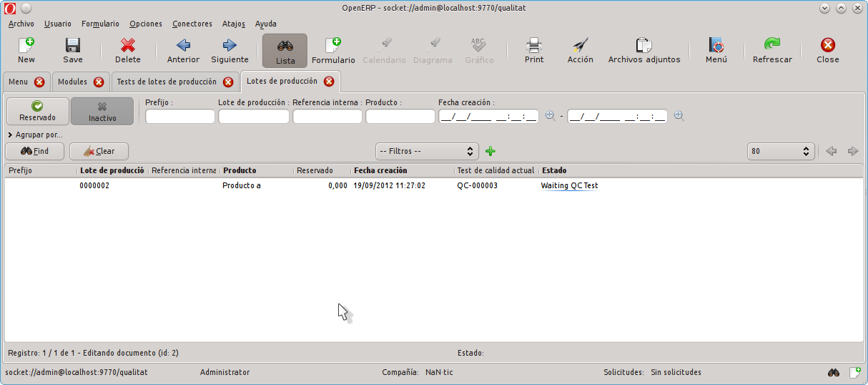Open the Ayuda menu
868x385 pixels.
coord(266,24)
